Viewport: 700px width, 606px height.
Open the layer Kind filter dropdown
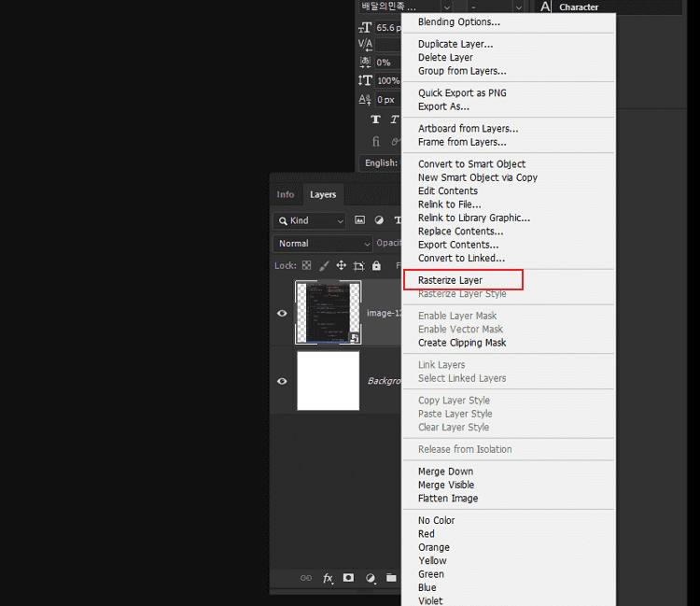(309, 220)
